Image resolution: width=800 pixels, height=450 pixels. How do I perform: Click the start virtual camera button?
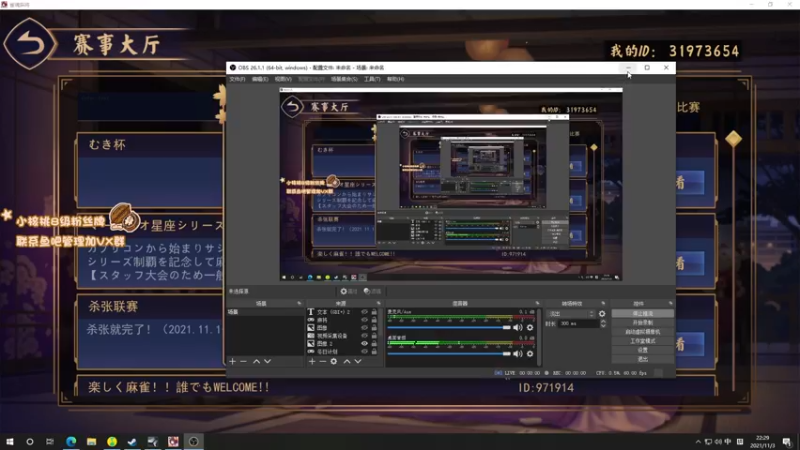[642, 332]
